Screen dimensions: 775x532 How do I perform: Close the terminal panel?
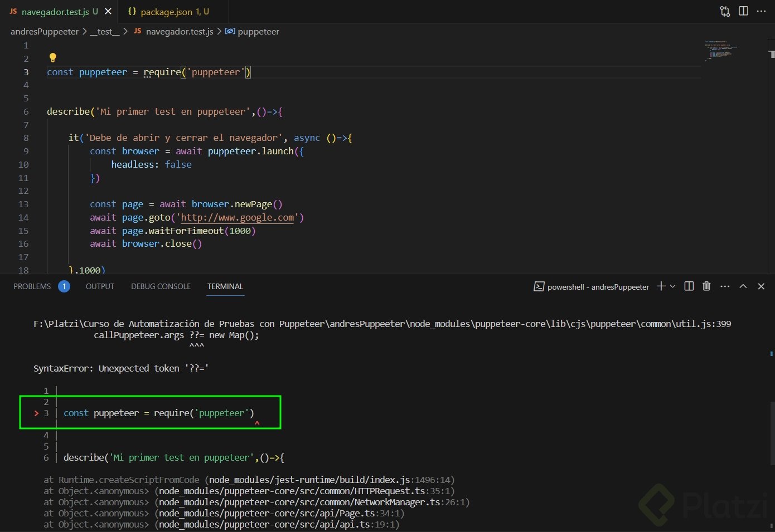(x=761, y=286)
